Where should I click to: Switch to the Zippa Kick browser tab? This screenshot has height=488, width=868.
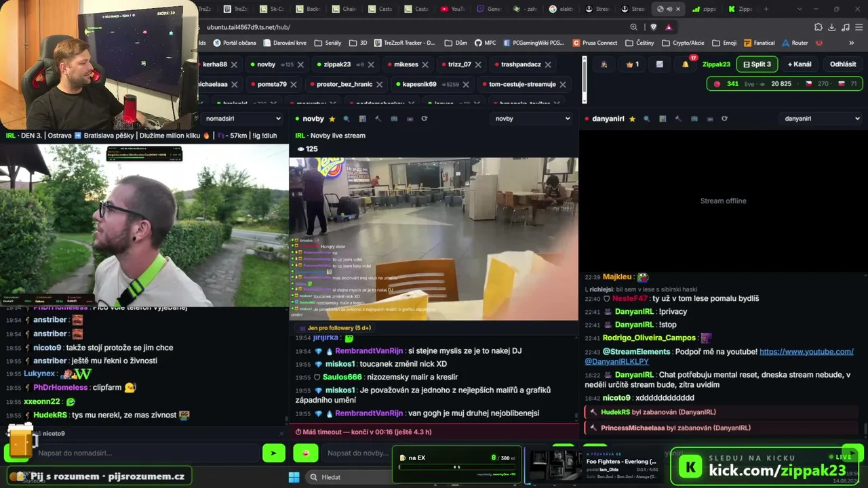click(x=739, y=9)
